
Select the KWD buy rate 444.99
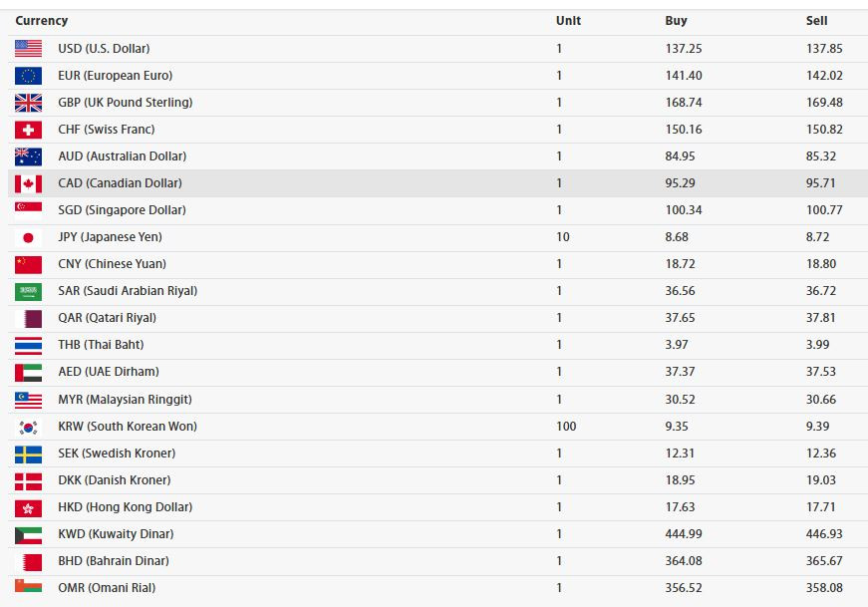(x=684, y=534)
